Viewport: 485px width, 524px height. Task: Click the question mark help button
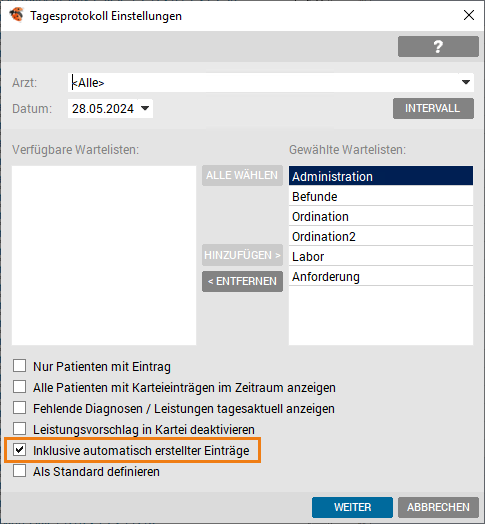click(438, 46)
